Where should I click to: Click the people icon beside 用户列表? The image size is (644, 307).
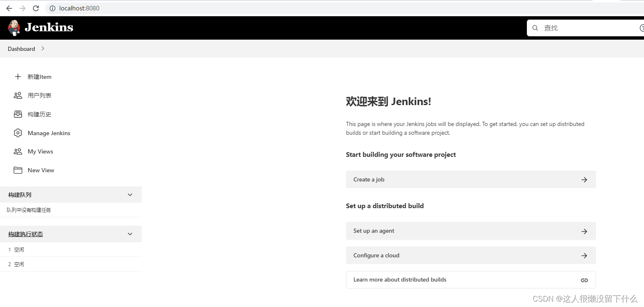point(18,96)
